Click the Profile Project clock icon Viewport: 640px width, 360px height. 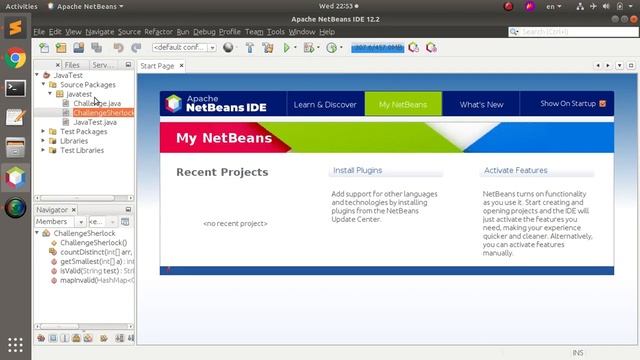331,48
